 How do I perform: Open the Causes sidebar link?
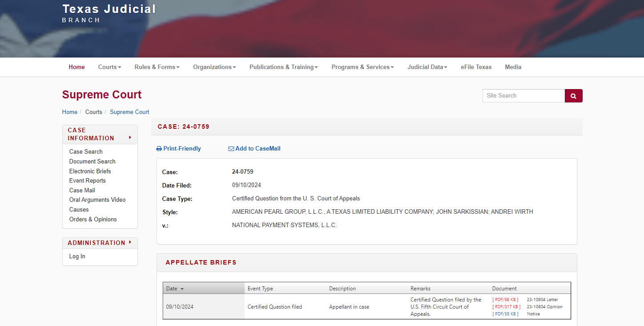pyautogui.click(x=79, y=210)
